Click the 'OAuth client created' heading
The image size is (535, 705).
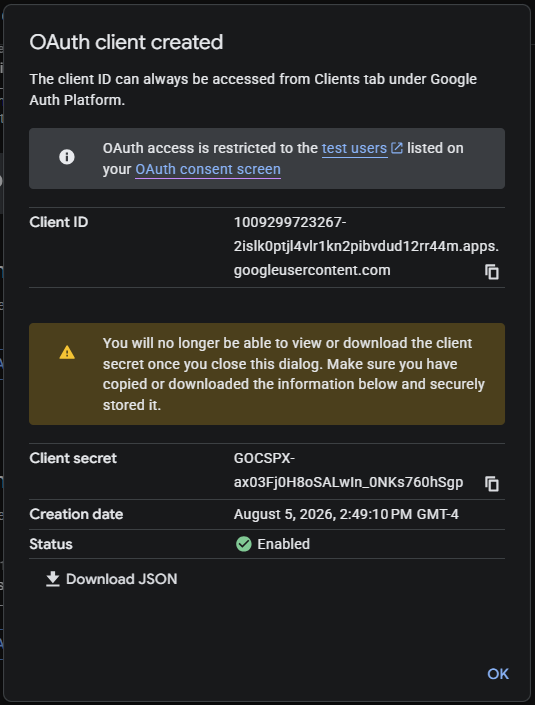click(x=126, y=42)
